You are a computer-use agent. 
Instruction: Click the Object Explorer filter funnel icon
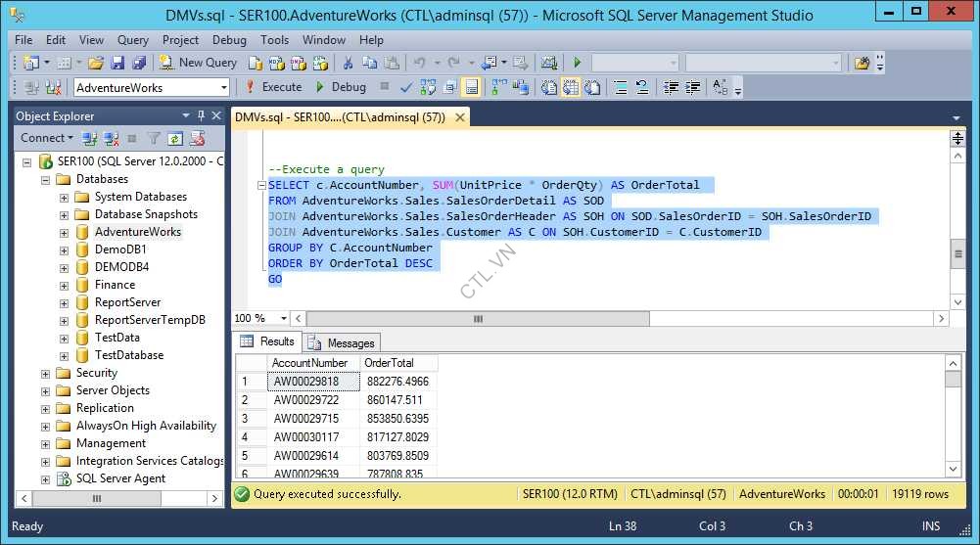[x=154, y=139]
